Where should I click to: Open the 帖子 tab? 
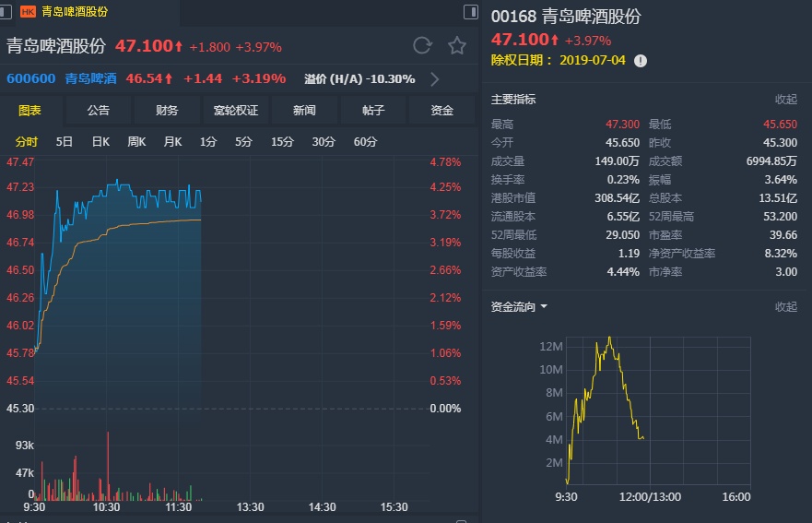pyautogui.click(x=373, y=111)
